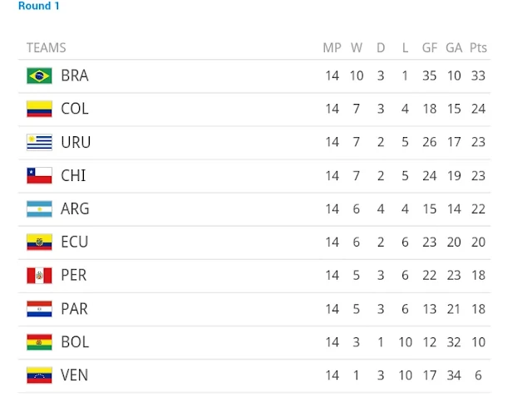Open the Round 1 link

pos(39,6)
